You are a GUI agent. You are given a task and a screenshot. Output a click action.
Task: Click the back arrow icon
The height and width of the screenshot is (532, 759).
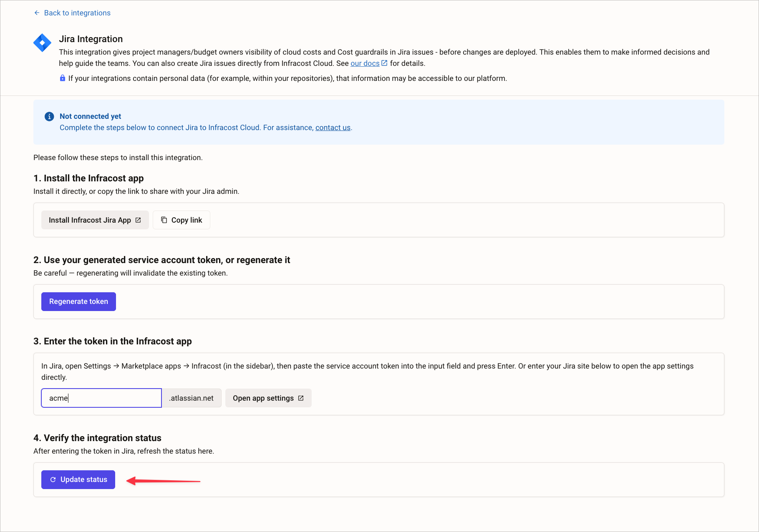click(x=37, y=13)
